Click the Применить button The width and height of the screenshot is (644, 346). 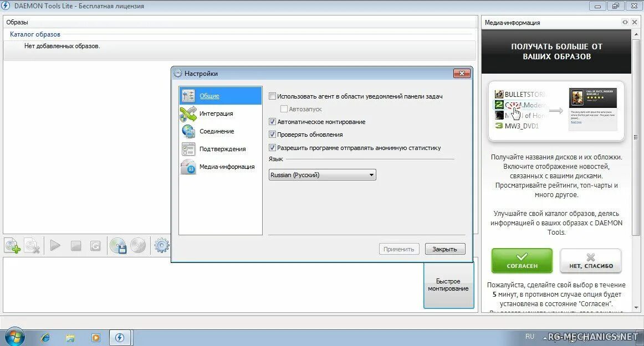tap(399, 249)
